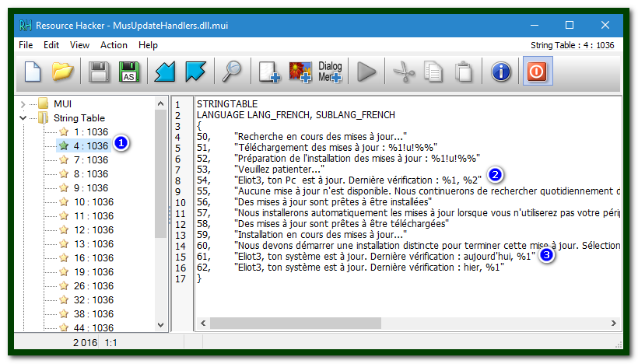Collapse the String Table tree node

[x=23, y=118]
